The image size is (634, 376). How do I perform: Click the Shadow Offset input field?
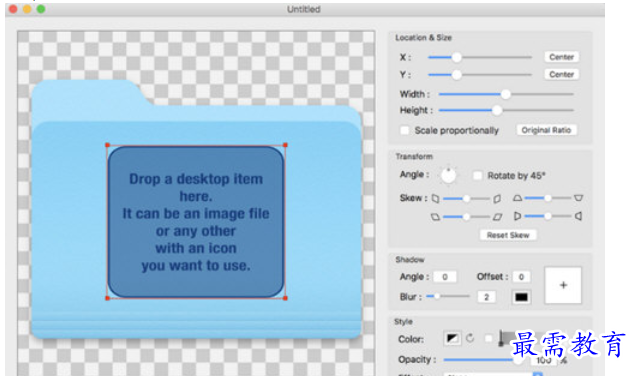(x=521, y=277)
